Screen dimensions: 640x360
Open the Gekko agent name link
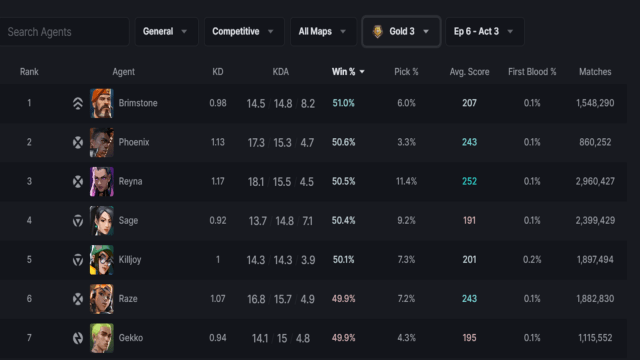click(x=131, y=338)
